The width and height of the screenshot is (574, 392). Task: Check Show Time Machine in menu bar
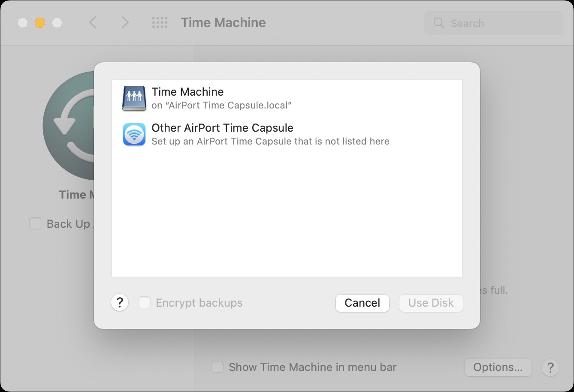pyautogui.click(x=218, y=367)
